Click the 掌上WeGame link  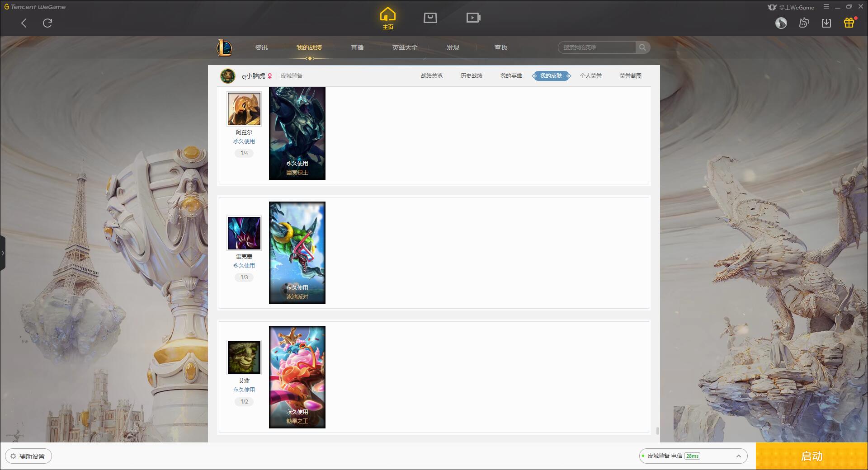click(791, 7)
